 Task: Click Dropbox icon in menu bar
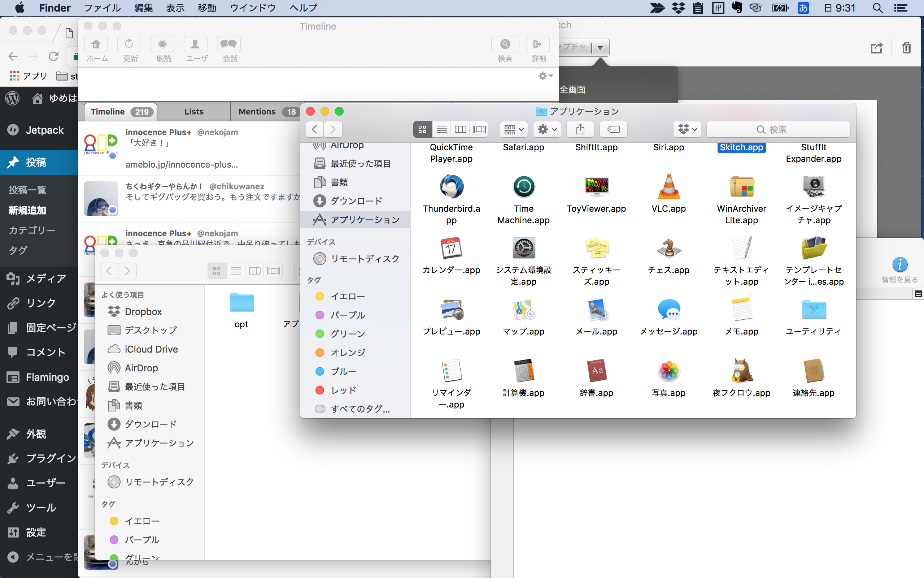coord(678,8)
